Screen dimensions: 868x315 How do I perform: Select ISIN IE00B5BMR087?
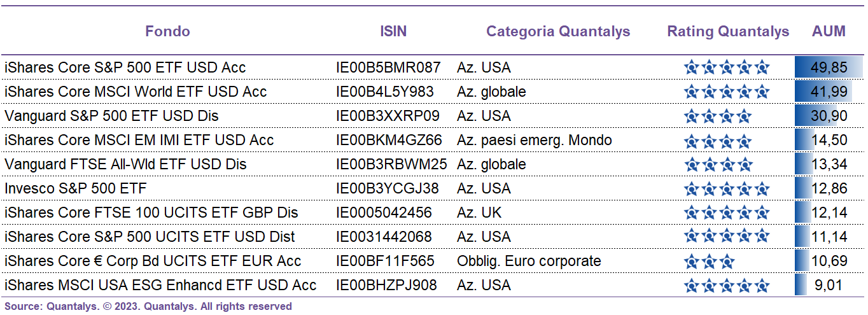[x=388, y=67]
